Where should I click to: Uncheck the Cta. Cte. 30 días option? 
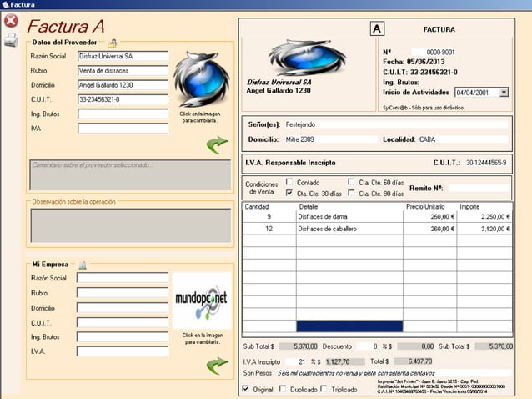pos(289,193)
